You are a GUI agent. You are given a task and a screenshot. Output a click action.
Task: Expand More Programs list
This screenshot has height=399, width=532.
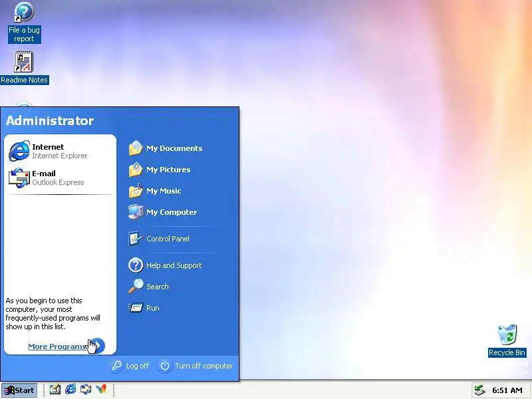click(66, 346)
